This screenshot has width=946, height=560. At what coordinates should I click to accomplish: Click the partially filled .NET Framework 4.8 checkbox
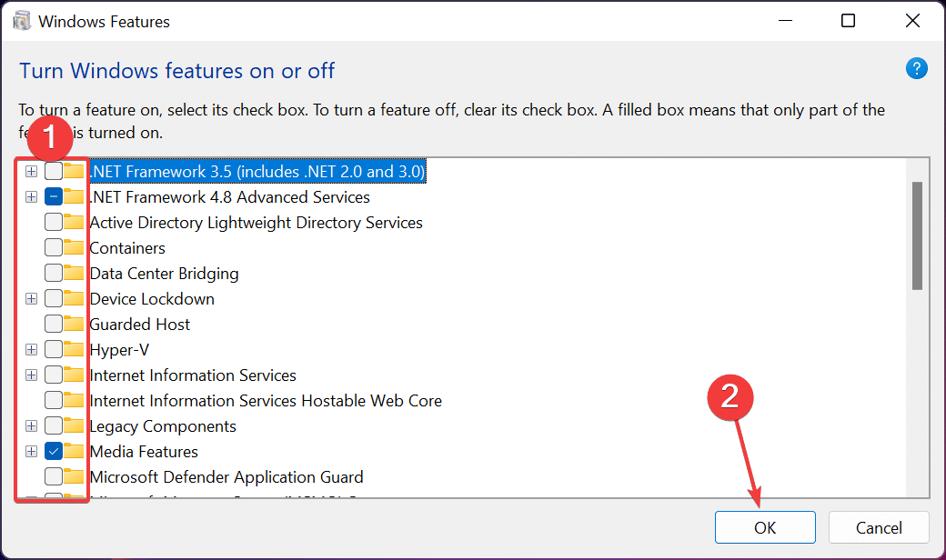click(53, 196)
